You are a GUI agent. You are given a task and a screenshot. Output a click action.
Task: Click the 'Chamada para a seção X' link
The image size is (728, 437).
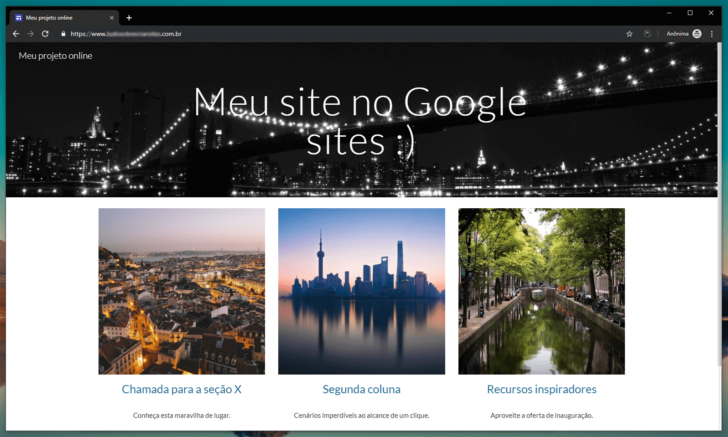tap(182, 389)
